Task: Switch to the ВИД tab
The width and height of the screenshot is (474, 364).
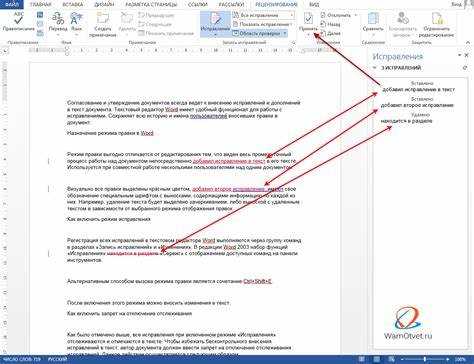Action: click(x=314, y=5)
